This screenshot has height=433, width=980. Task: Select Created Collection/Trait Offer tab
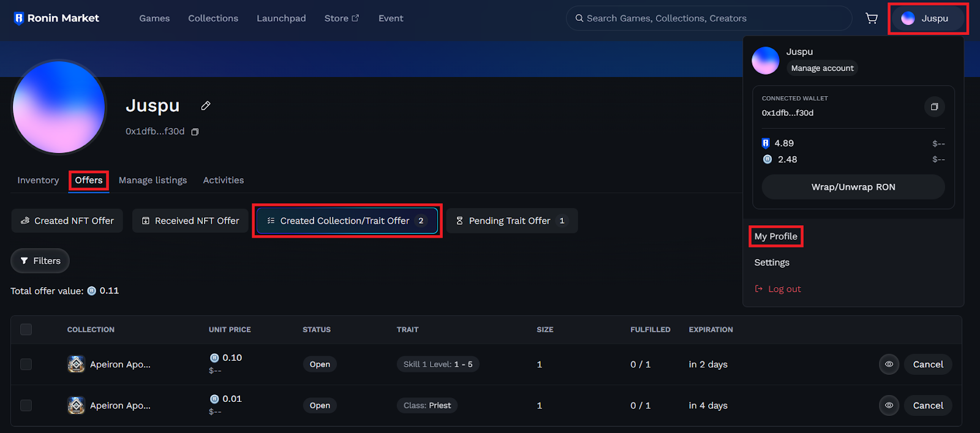(347, 221)
